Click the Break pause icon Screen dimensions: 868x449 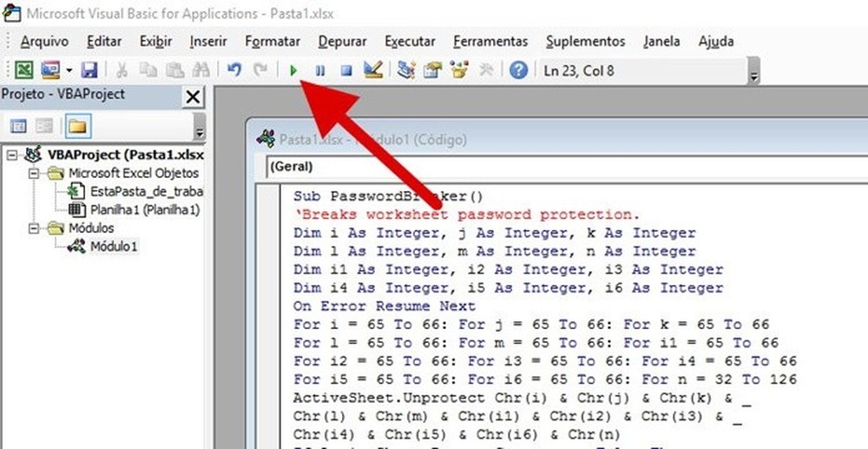click(x=320, y=70)
